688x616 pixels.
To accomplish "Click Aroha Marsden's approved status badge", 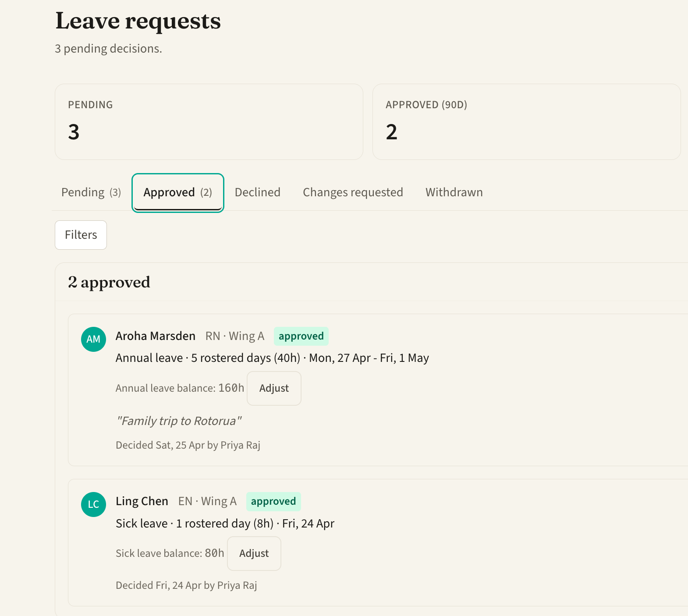I will 301,336.
